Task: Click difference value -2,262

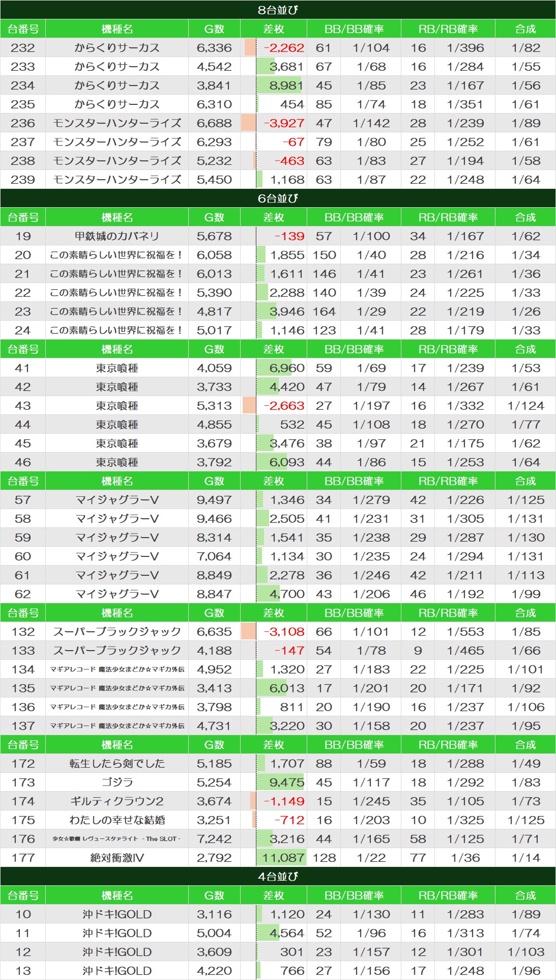Action: click(284, 48)
